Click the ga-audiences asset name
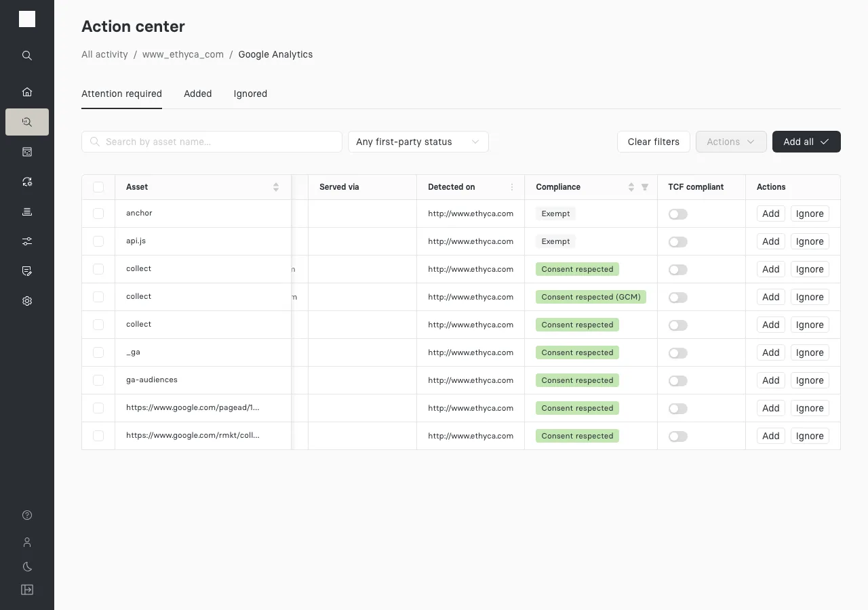 pyautogui.click(x=152, y=380)
